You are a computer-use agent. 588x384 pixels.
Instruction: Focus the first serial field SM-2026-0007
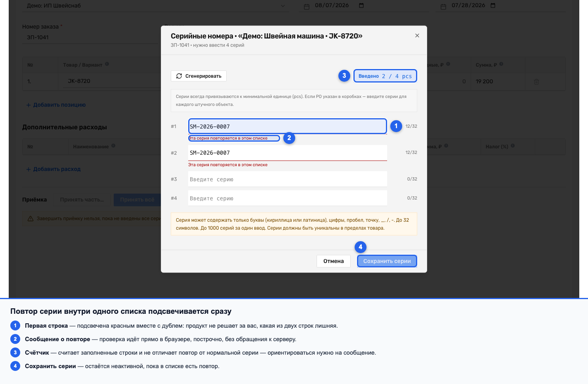coord(288,126)
